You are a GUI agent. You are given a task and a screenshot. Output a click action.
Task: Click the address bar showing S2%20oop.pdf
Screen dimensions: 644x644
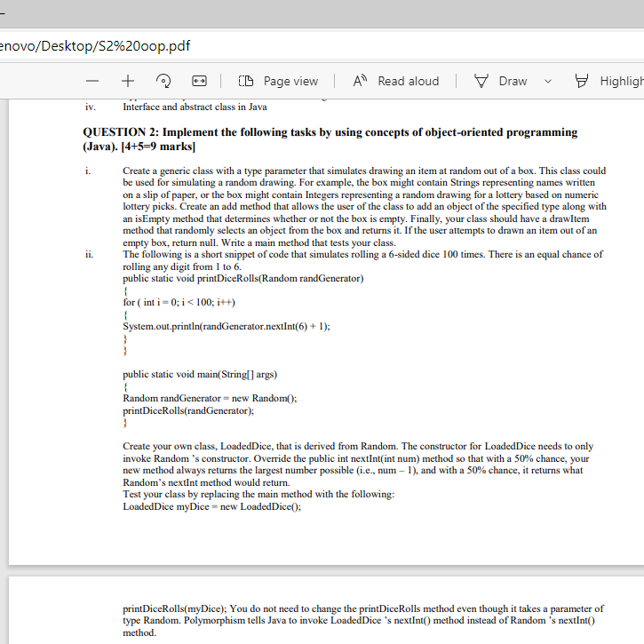(x=321, y=45)
